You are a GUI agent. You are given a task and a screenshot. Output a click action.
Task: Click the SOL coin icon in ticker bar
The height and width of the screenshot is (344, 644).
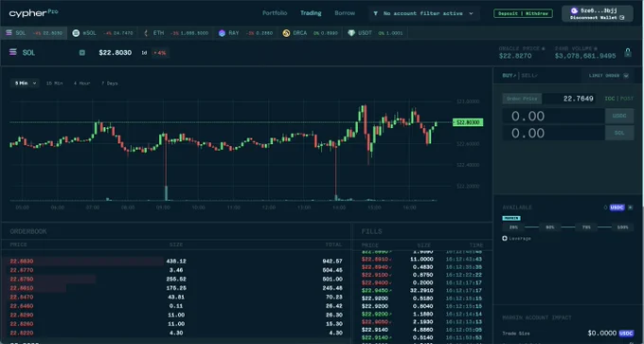[x=9, y=33]
